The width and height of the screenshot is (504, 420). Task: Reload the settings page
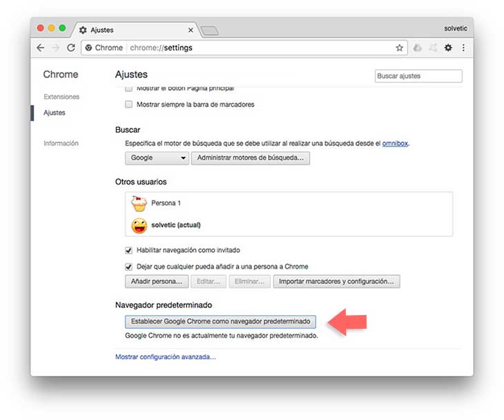70,48
